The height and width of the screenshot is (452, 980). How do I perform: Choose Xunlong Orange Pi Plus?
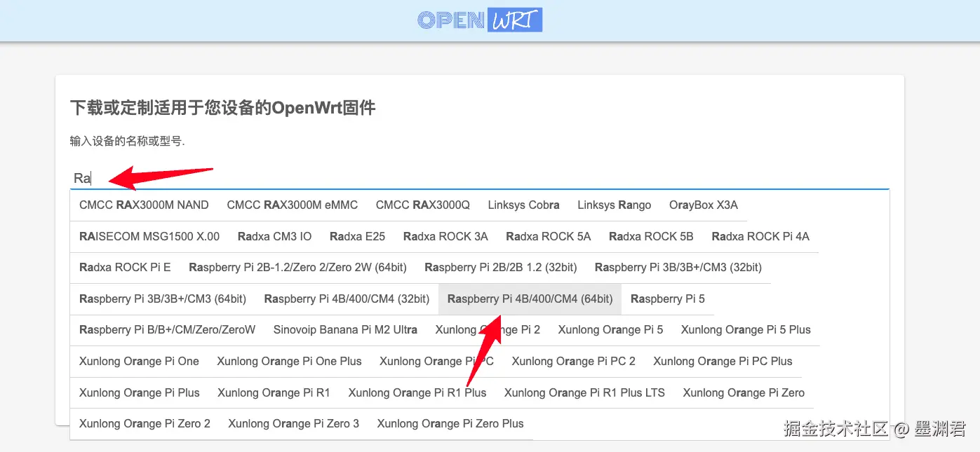click(x=140, y=392)
